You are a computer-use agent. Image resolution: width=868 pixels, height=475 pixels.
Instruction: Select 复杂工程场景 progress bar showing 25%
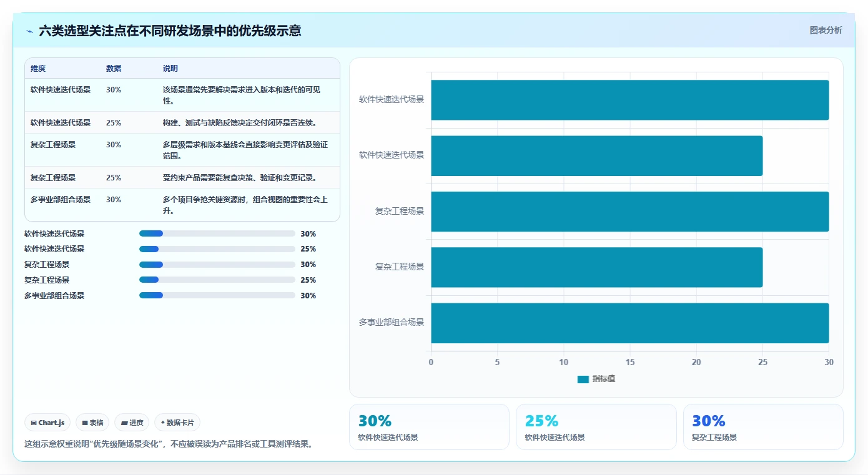(x=217, y=280)
